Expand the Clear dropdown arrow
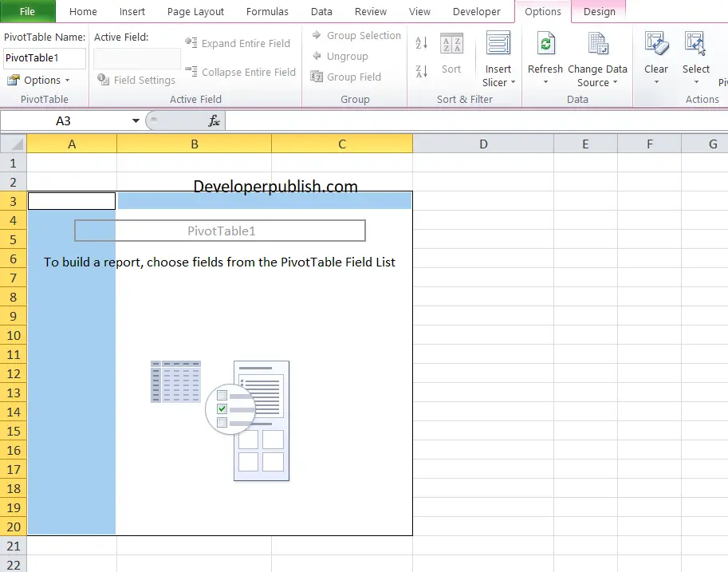728x572 pixels. pyautogui.click(x=656, y=82)
